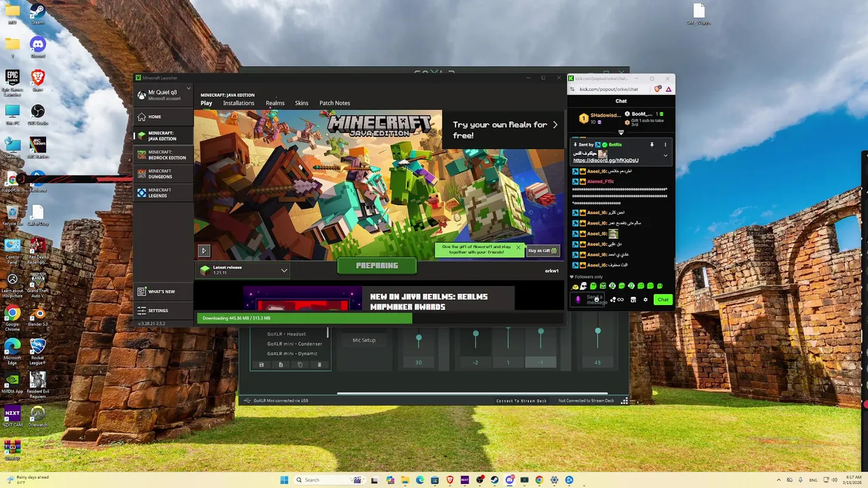The height and width of the screenshot is (488, 868).
Task: Switch to the Skins tab
Action: pyautogui.click(x=302, y=103)
